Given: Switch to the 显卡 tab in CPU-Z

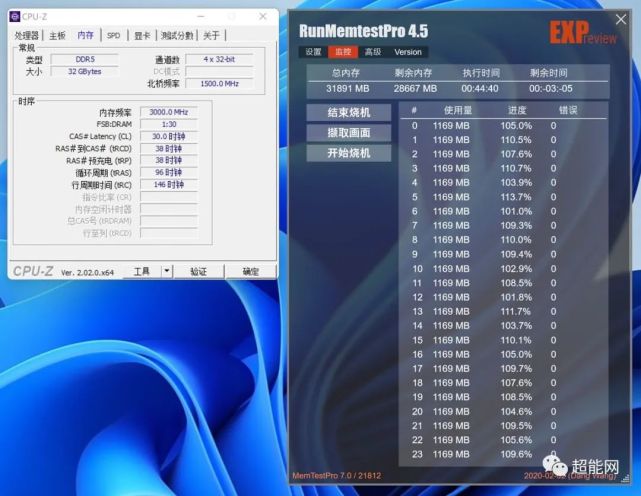Looking at the screenshot, I should pos(142,36).
